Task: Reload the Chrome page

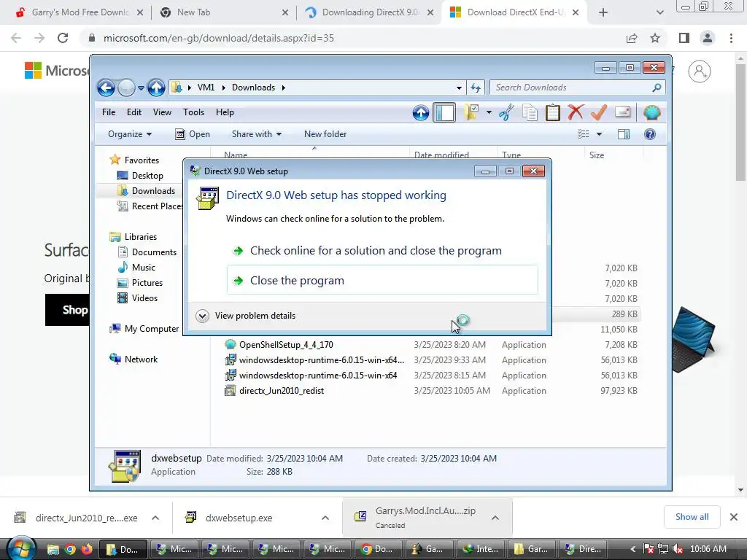Action: click(63, 38)
